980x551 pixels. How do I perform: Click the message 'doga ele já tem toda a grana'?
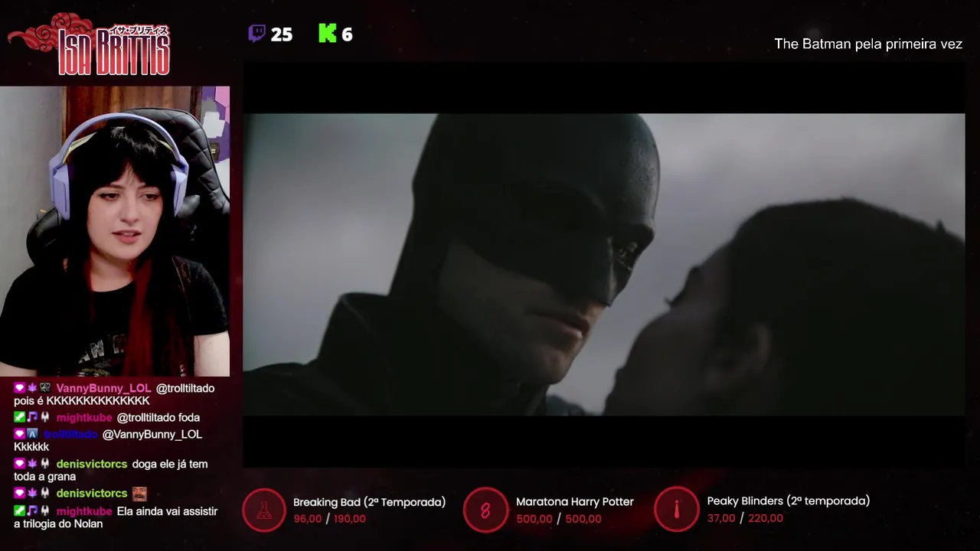coord(111,470)
